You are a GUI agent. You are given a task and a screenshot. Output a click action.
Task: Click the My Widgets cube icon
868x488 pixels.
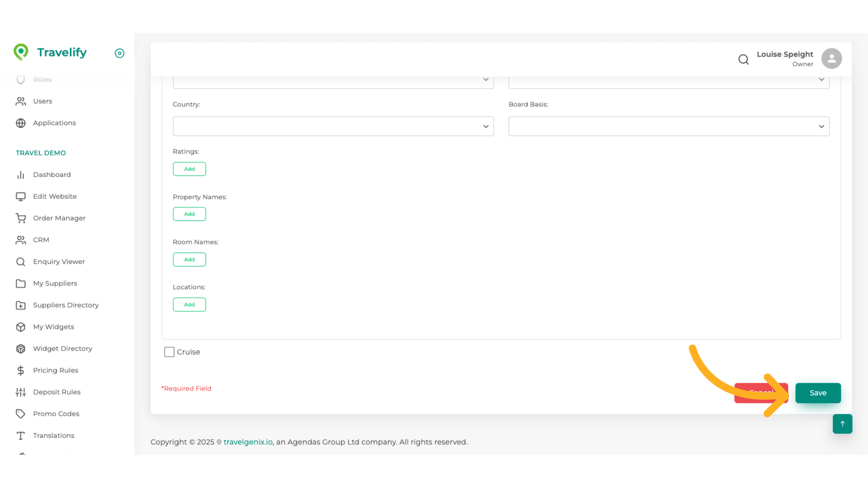point(21,327)
